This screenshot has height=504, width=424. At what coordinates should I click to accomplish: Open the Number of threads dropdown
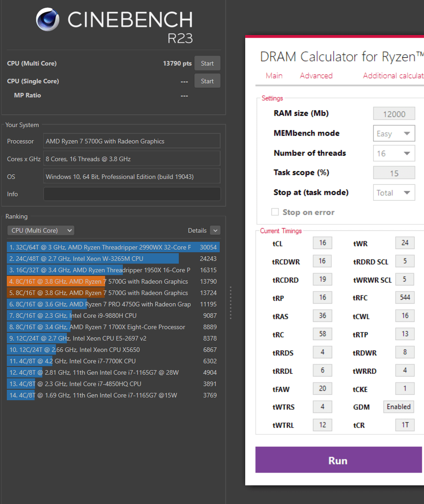(394, 153)
